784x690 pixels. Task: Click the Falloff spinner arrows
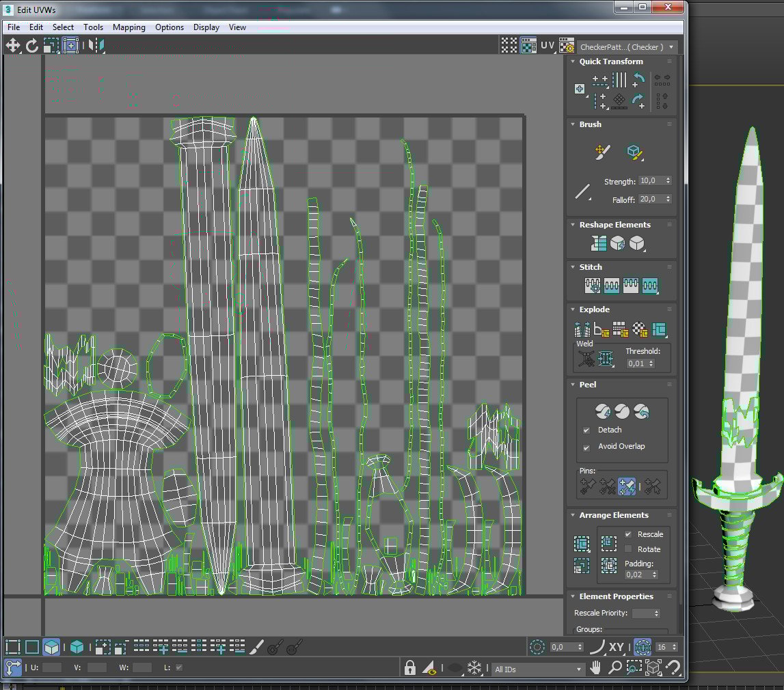tap(668, 199)
